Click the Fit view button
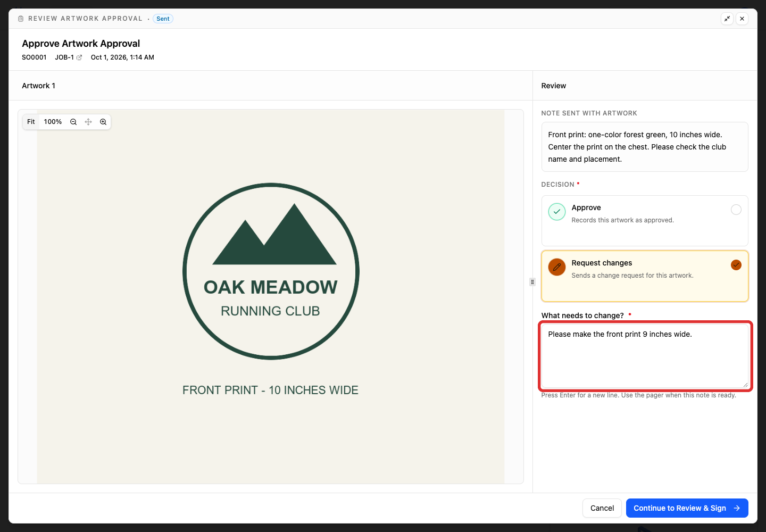The height and width of the screenshot is (532, 766). pyautogui.click(x=31, y=122)
